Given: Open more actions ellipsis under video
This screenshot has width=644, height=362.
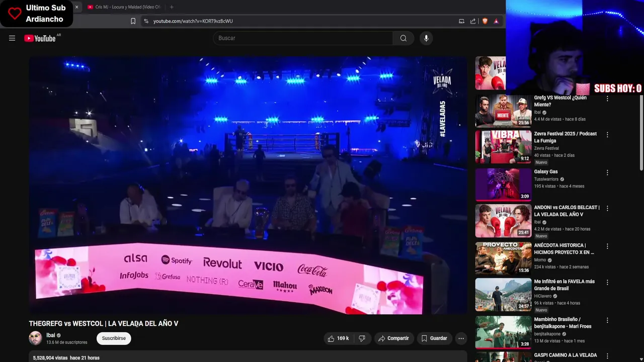Looking at the screenshot, I should 461,338.
